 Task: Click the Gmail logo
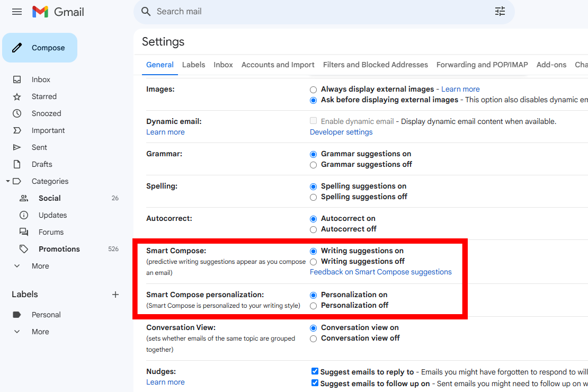(58, 12)
